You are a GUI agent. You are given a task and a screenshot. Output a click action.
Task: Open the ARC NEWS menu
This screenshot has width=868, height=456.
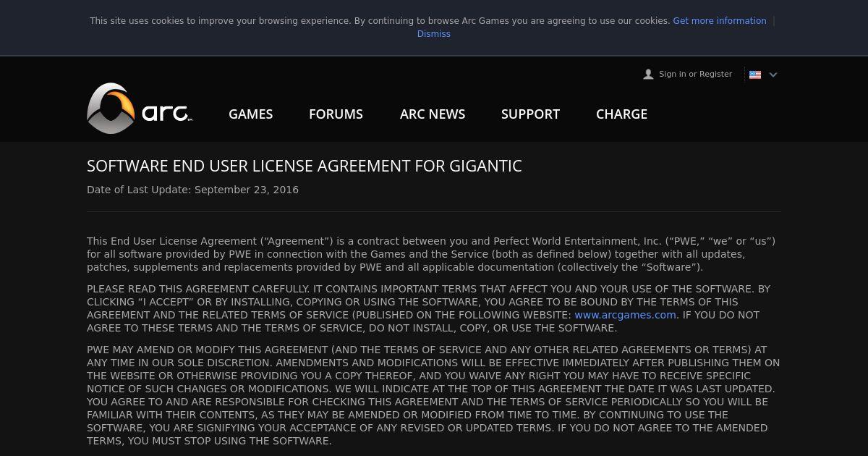433,114
